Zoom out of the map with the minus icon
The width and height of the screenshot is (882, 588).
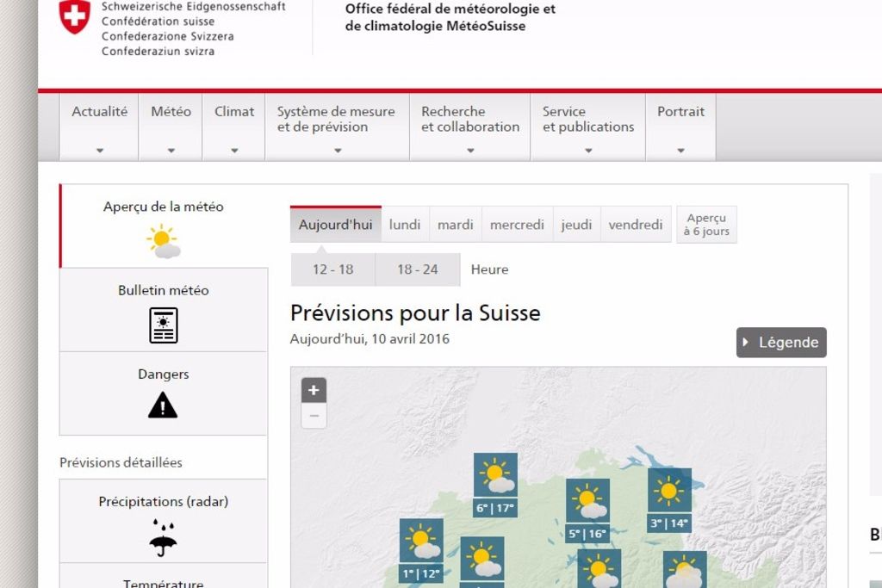point(313,416)
